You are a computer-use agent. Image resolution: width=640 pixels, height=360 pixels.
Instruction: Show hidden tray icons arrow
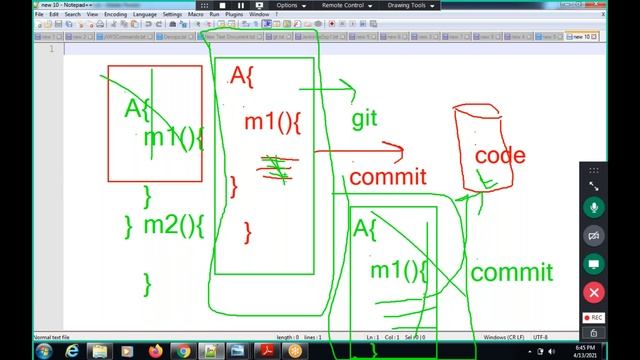[x=530, y=351]
